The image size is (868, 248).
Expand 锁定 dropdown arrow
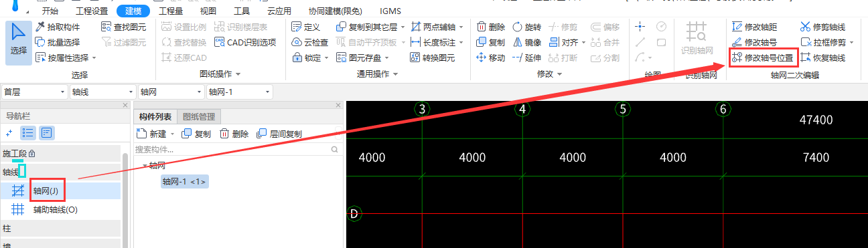(x=326, y=57)
